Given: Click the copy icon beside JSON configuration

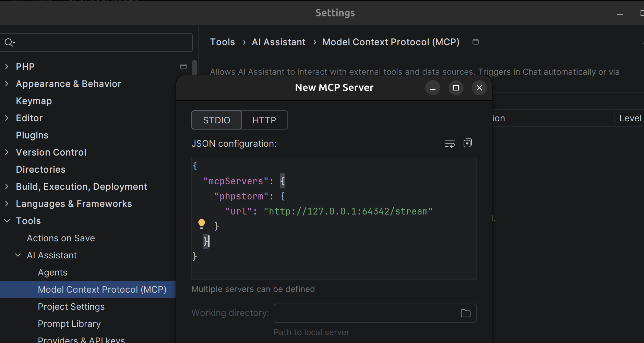Looking at the screenshot, I should pos(467,143).
